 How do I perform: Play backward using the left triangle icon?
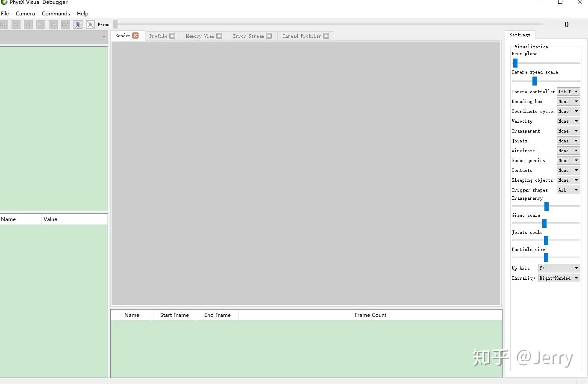click(28, 24)
